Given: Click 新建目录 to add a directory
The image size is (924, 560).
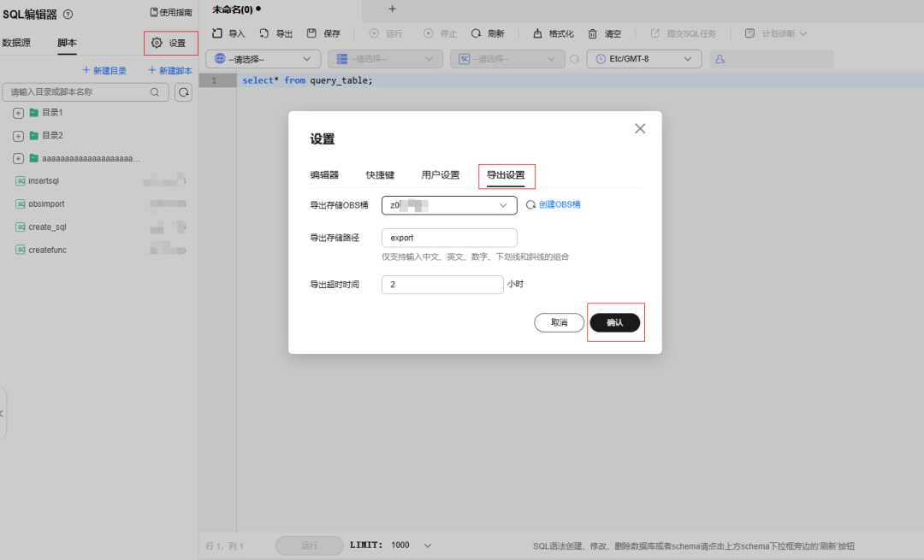Looking at the screenshot, I should tap(104, 71).
